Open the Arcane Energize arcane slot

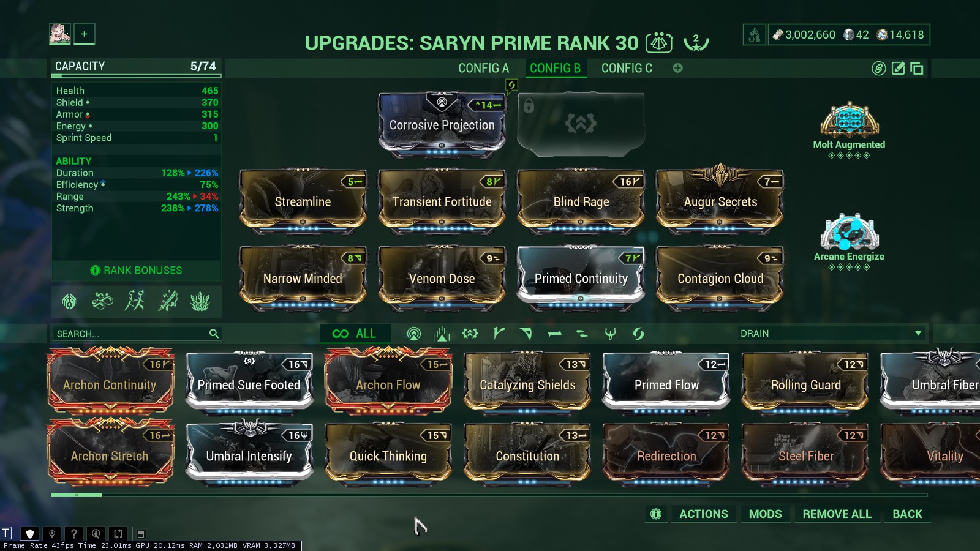pos(849,241)
